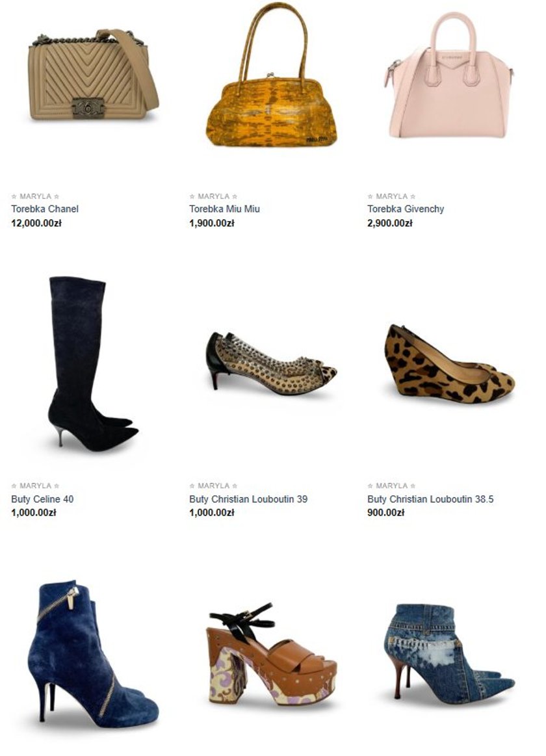
Task: Open the Torebka Miu Miu listing title
Action: pos(224,209)
